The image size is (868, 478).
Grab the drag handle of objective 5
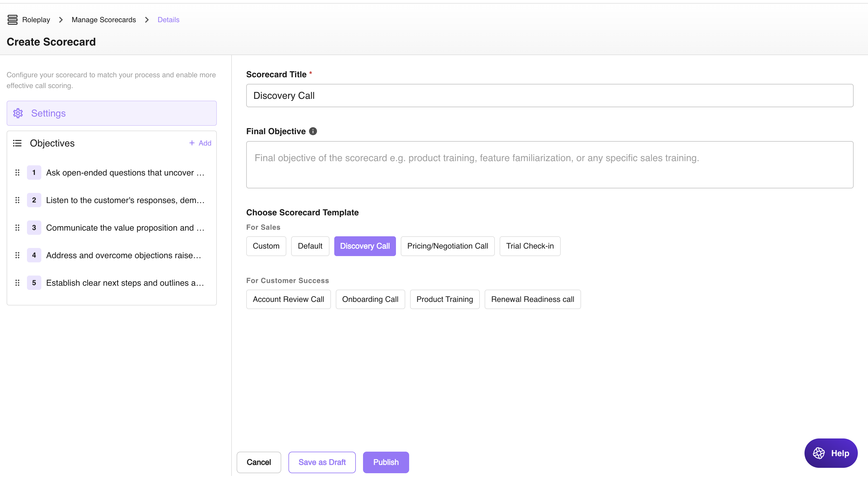pos(17,283)
